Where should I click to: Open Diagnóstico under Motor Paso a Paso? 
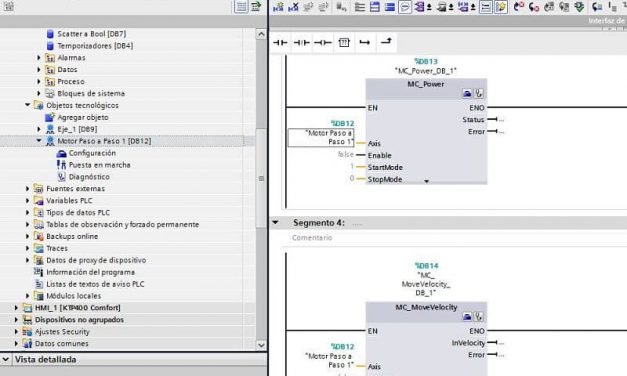click(89, 177)
